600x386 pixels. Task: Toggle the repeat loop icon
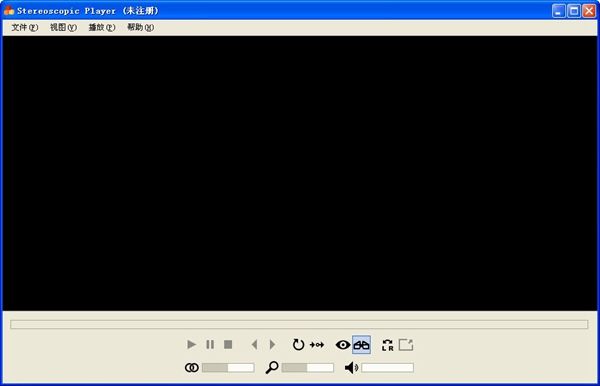tap(298, 345)
